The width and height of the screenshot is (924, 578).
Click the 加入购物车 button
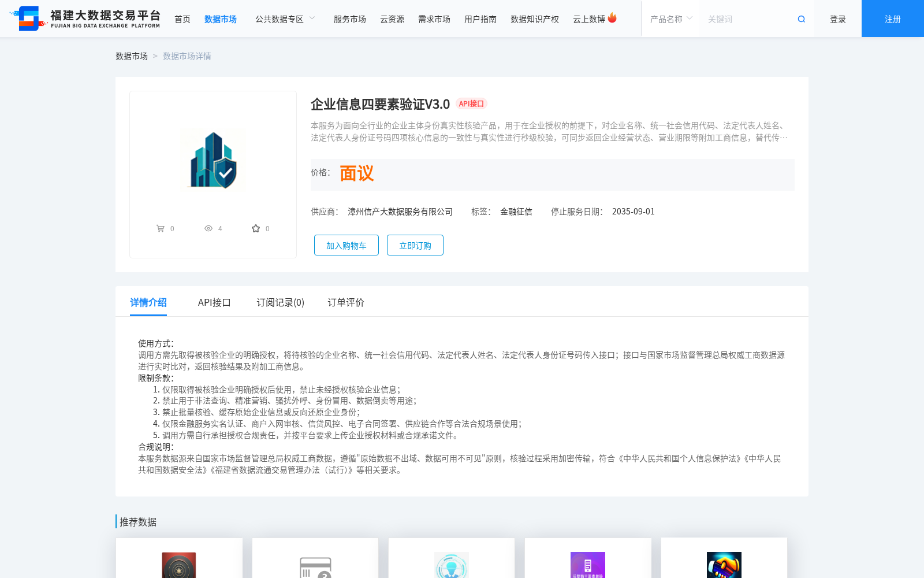coord(346,245)
